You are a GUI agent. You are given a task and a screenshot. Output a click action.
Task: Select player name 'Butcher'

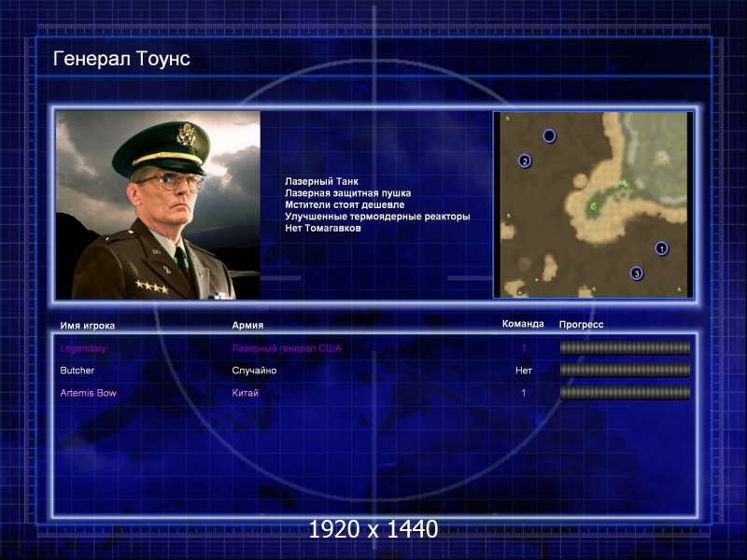pos(78,371)
